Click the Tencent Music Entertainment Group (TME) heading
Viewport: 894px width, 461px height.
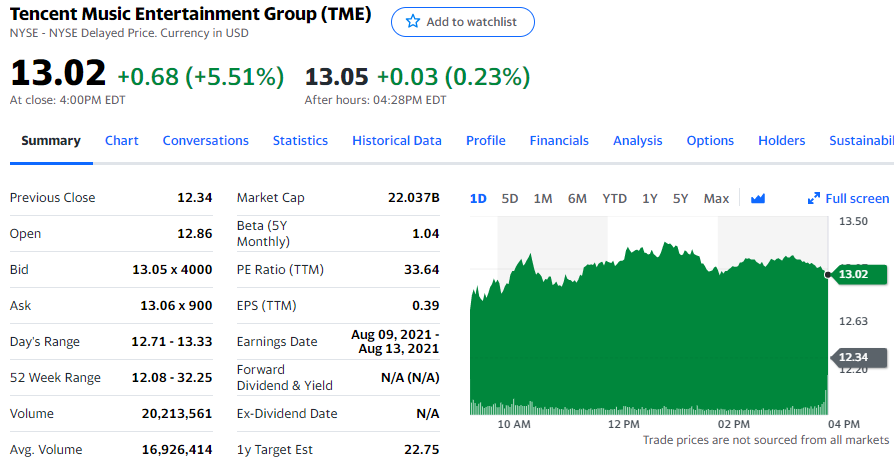tap(190, 14)
